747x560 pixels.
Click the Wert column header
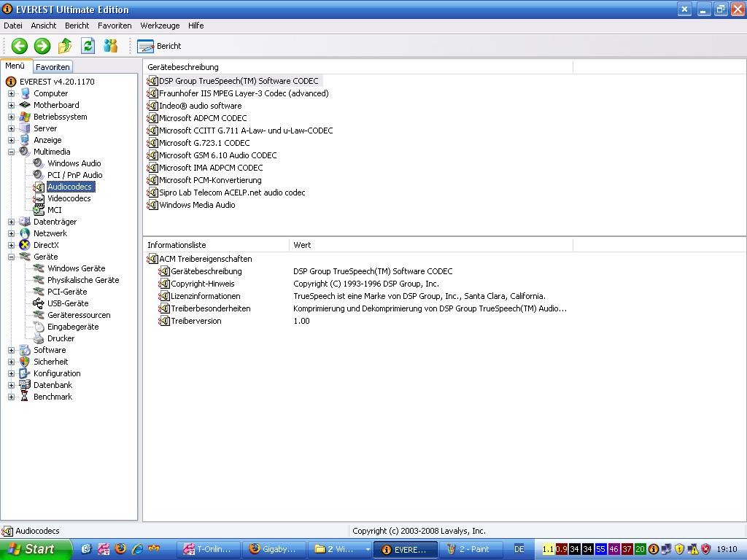[x=430, y=245]
